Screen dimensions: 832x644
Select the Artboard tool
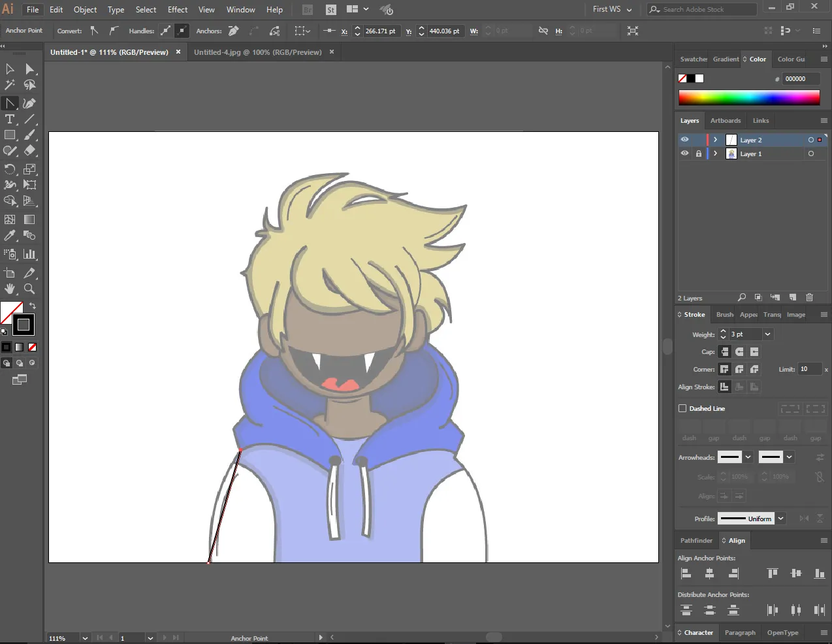tap(10, 273)
